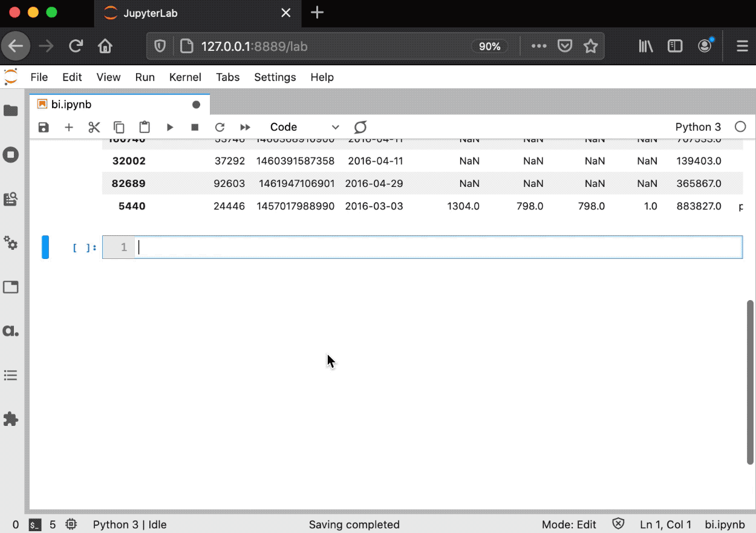The height and width of the screenshot is (533, 756).
Task: Open browser page actions ellipsis
Action: (539, 46)
